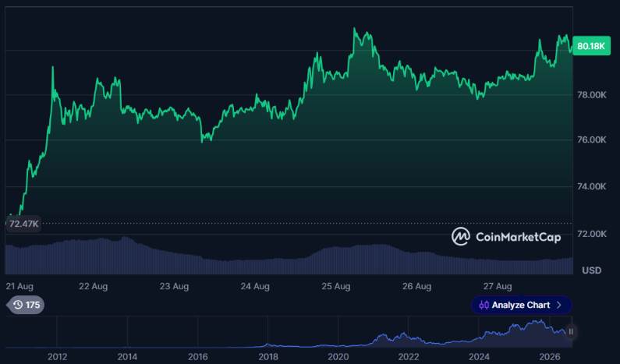Click the 23 Aug date label
The height and width of the screenshot is (364, 620).
(x=174, y=286)
